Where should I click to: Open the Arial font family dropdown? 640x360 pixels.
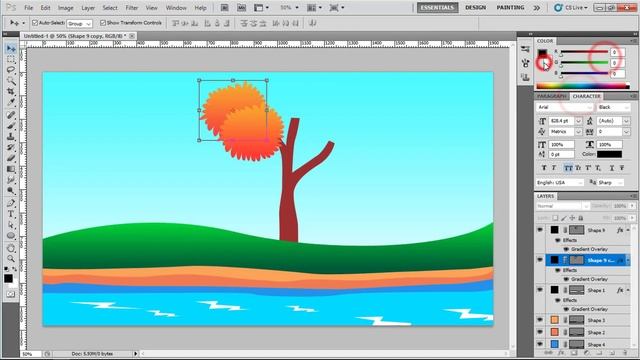click(x=564, y=107)
